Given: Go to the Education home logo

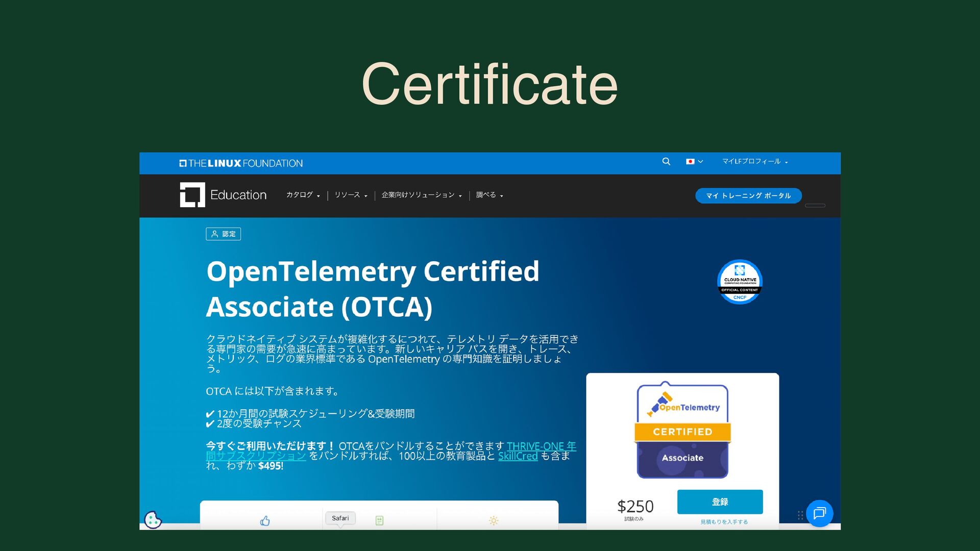Looking at the screenshot, I should tap(223, 195).
